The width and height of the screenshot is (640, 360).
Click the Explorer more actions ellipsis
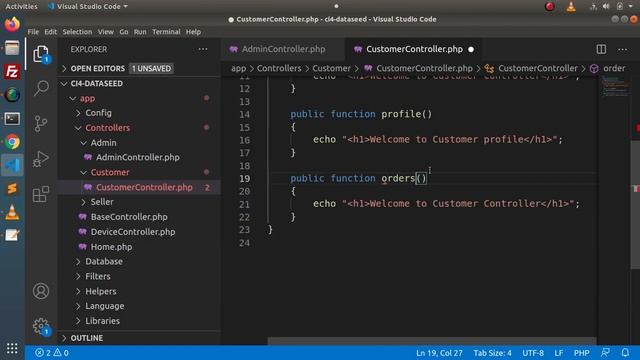(x=203, y=49)
